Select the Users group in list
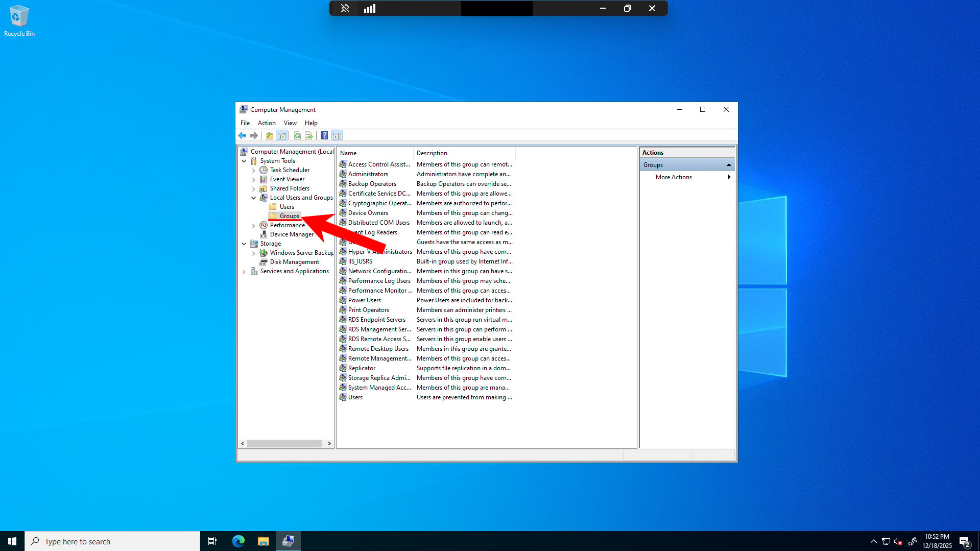980x551 pixels. point(355,397)
